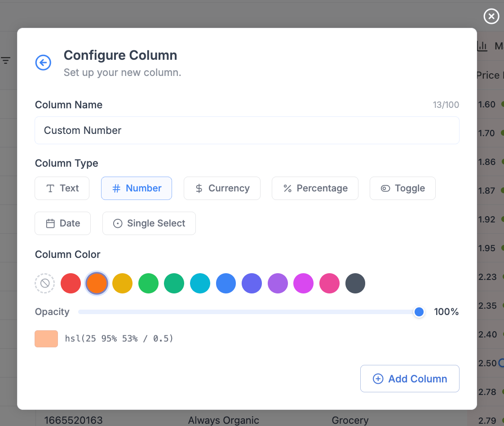Pick the cyan column color
504x426 pixels.
pos(200,283)
